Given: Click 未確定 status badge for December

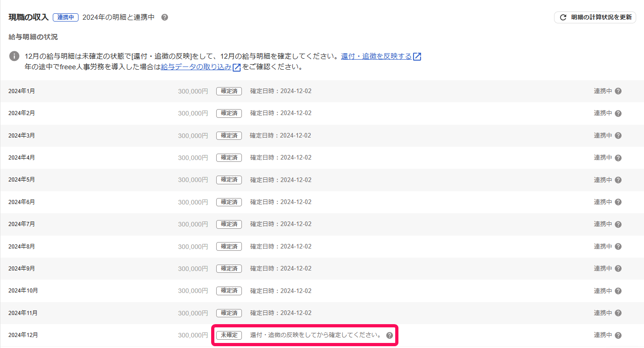Looking at the screenshot, I should coord(229,335).
